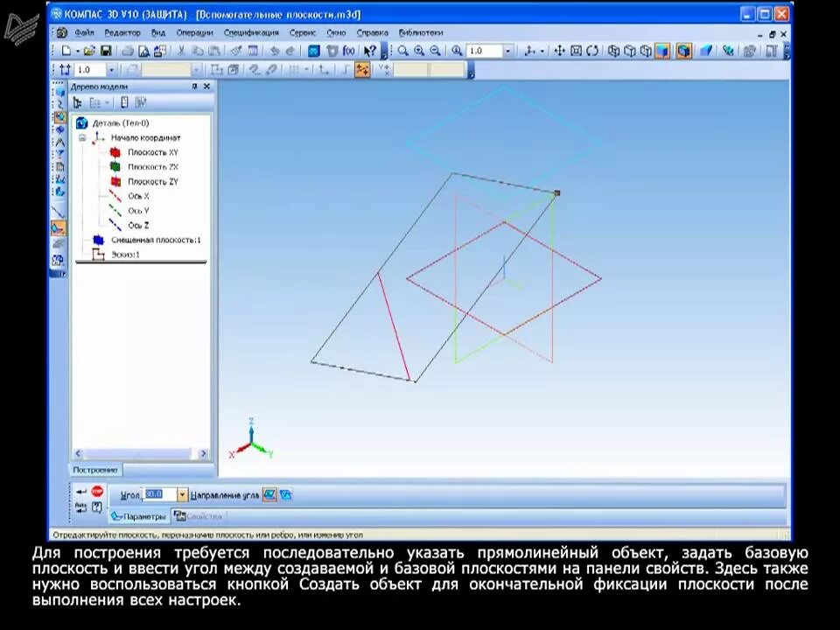Open the Спецификация menu

pyautogui.click(x=251, y=32)
